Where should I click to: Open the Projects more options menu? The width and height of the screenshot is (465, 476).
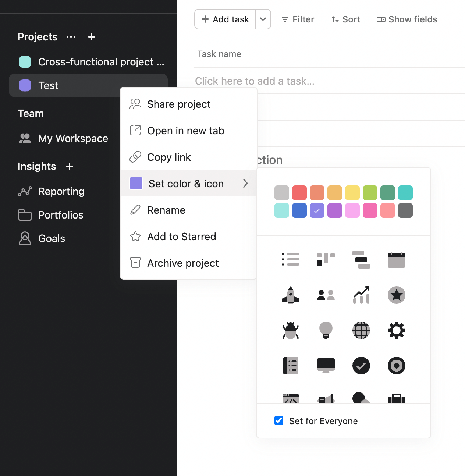pos(71,37)
